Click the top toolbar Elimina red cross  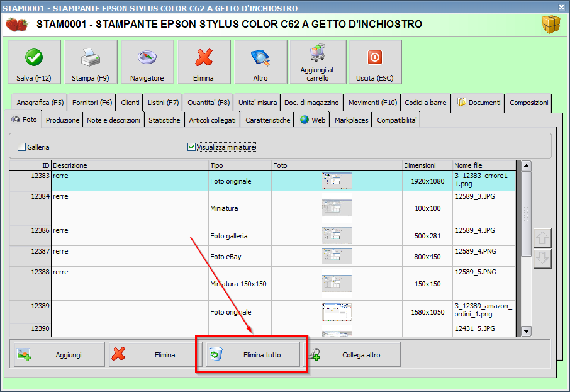(x=204, y=62)
